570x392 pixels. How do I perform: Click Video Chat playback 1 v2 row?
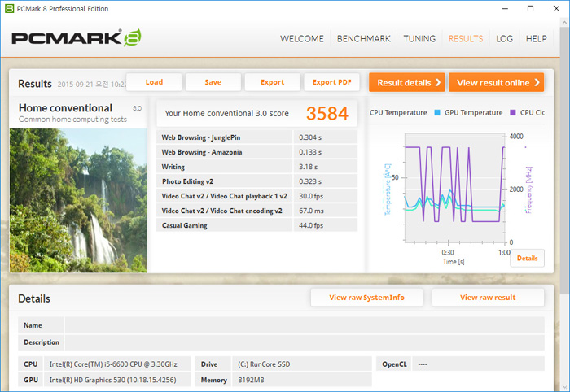[x=257, y=196]
